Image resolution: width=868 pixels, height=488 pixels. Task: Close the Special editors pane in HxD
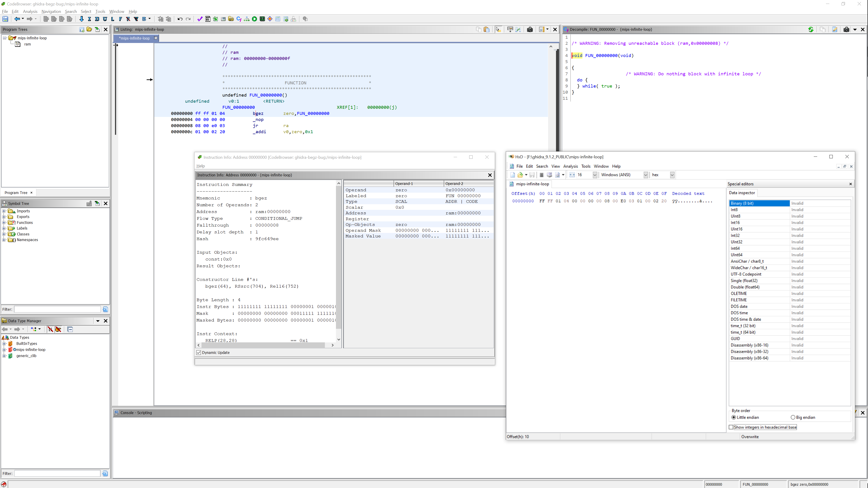click(x=850, y=184)
